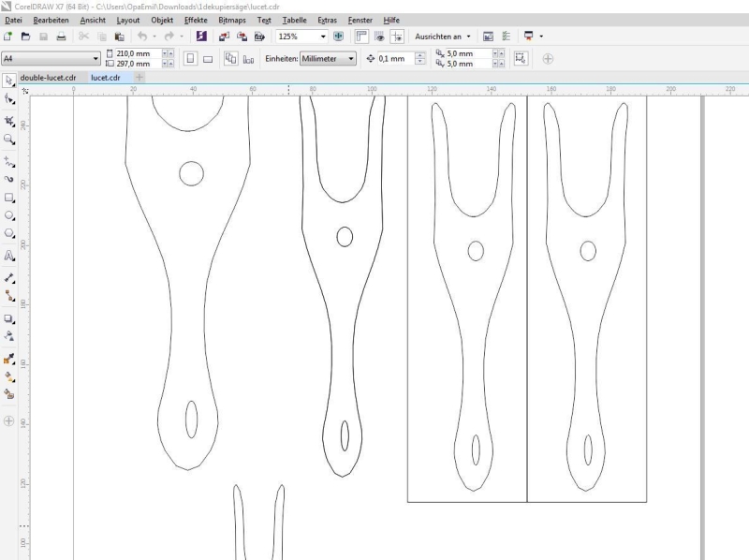Select the Freehand drawing tool
This screenshot has width=749, height=560.
pos(9,161)
